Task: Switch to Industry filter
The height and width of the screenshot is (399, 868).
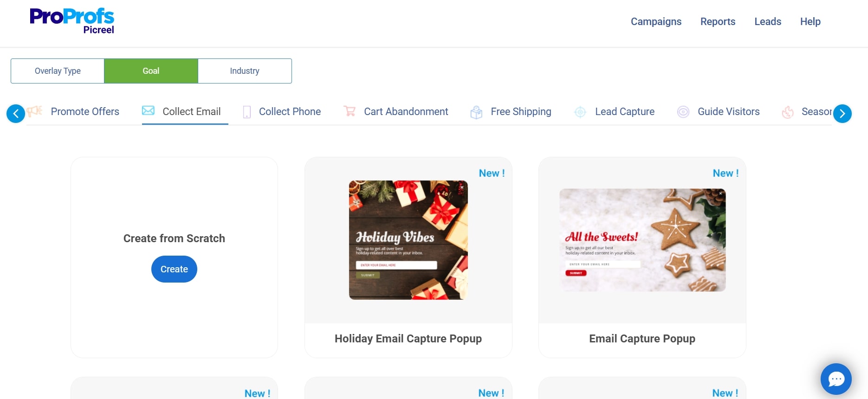Action: [245, 71]
